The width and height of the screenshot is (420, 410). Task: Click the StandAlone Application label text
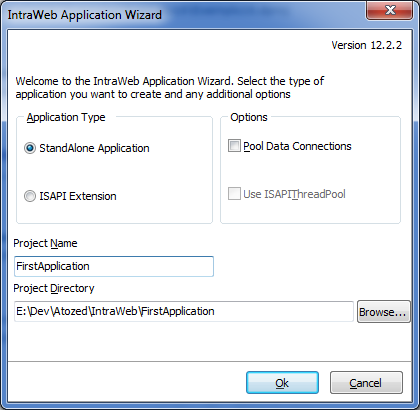(x=94, y=148)
